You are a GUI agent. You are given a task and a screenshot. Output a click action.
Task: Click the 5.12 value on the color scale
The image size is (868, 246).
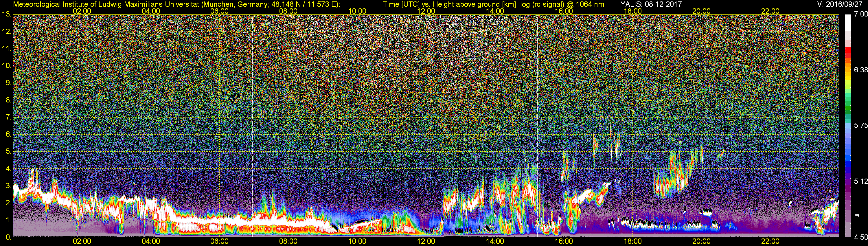click(860, 181)
